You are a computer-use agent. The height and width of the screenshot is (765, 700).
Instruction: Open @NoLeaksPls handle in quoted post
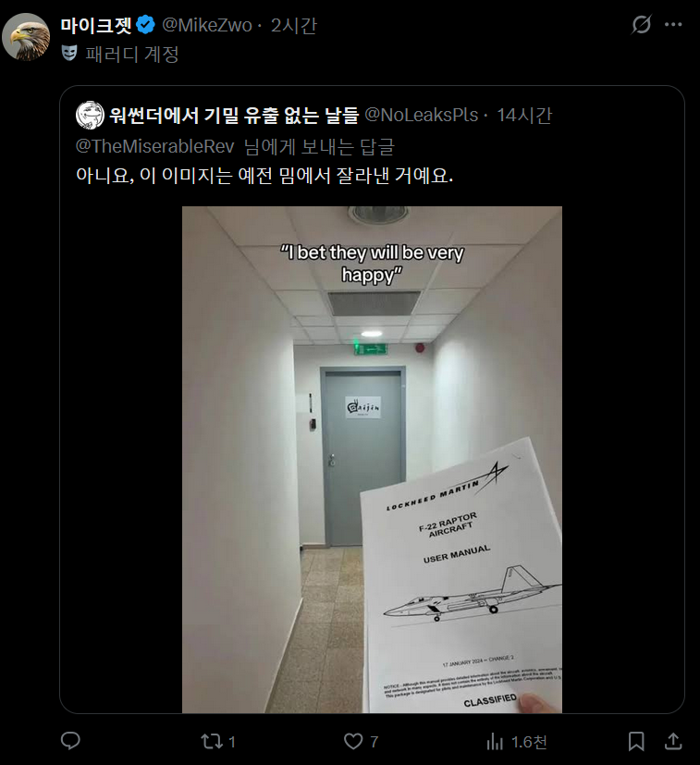422,115
